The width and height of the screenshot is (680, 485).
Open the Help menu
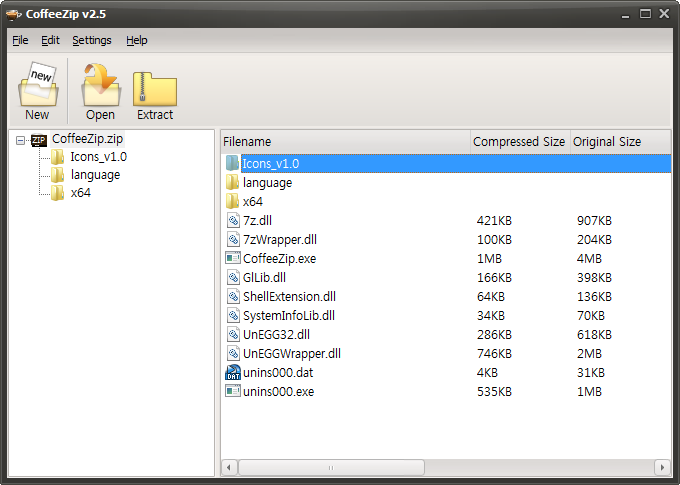137,40
